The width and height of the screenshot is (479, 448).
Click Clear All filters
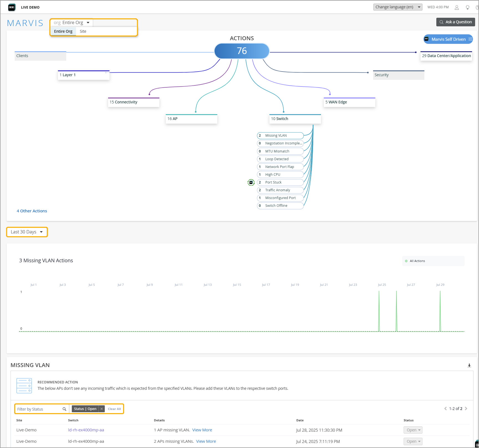[x=114, y=409]
